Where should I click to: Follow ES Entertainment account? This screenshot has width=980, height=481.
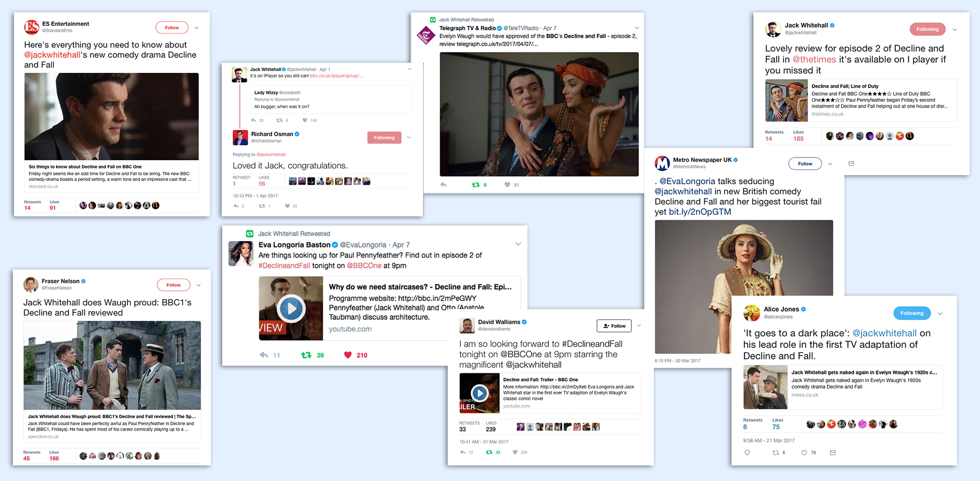pos(172,27)
